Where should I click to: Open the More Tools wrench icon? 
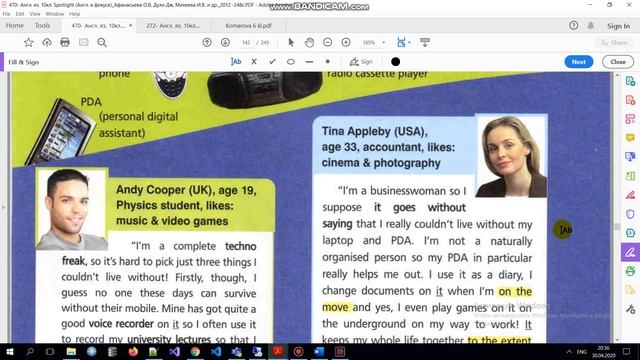(x=630, y=309)
